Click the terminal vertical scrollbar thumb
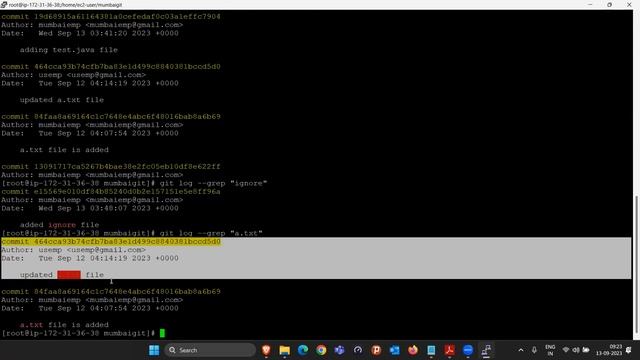The height and width of the screenshot is (360, 640). coord(636,264)
